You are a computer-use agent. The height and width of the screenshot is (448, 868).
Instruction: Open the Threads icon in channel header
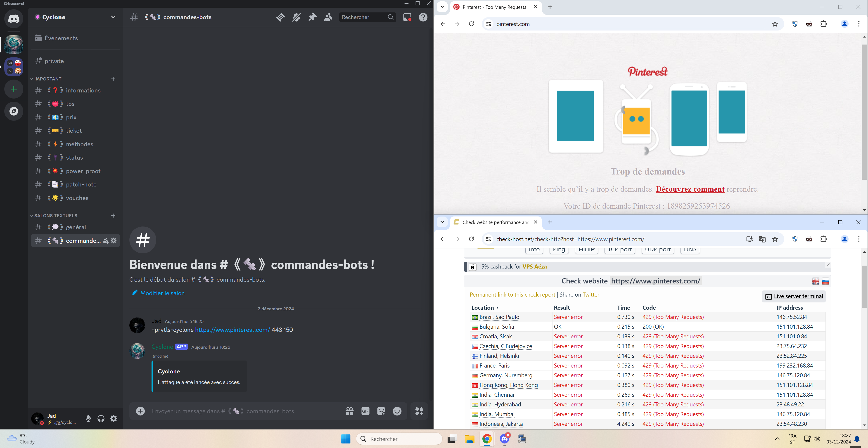[x=280, y=17]
